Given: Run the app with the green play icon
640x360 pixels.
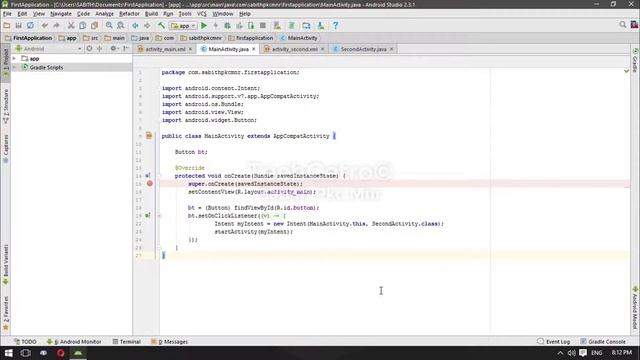Looking at the screenshot, I should click(x=204, y=25).
